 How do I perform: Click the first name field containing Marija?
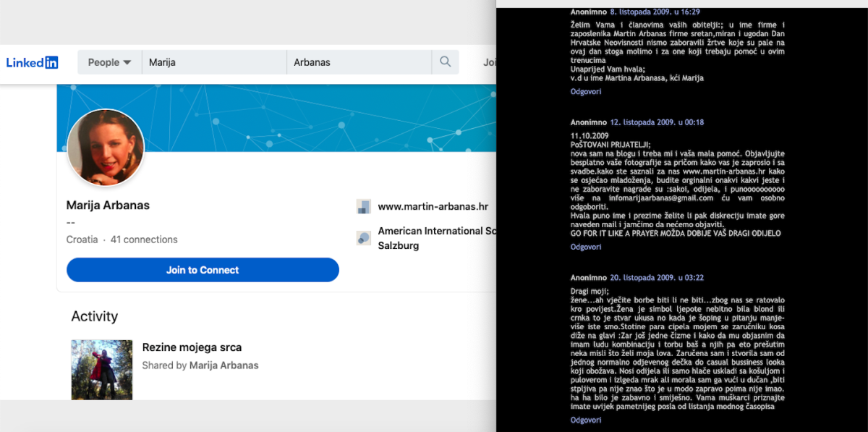[x=213, y=62]
